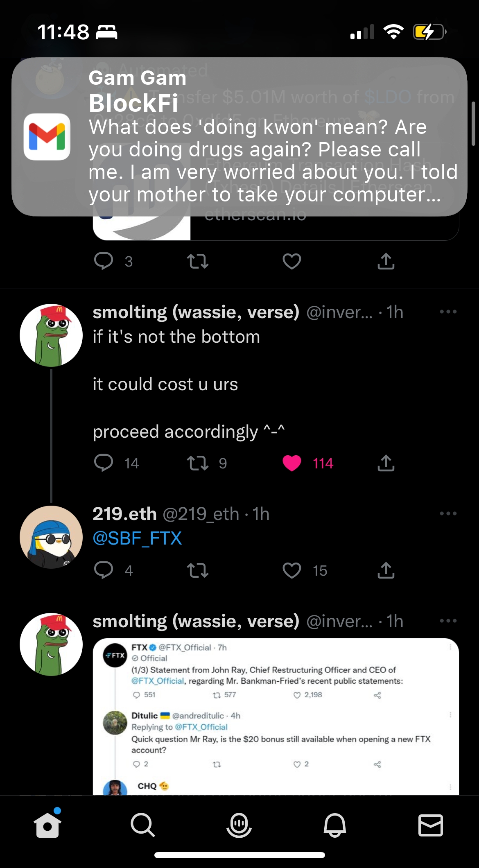Like the 219.eth reply tweet

click(x=292, y=570)
